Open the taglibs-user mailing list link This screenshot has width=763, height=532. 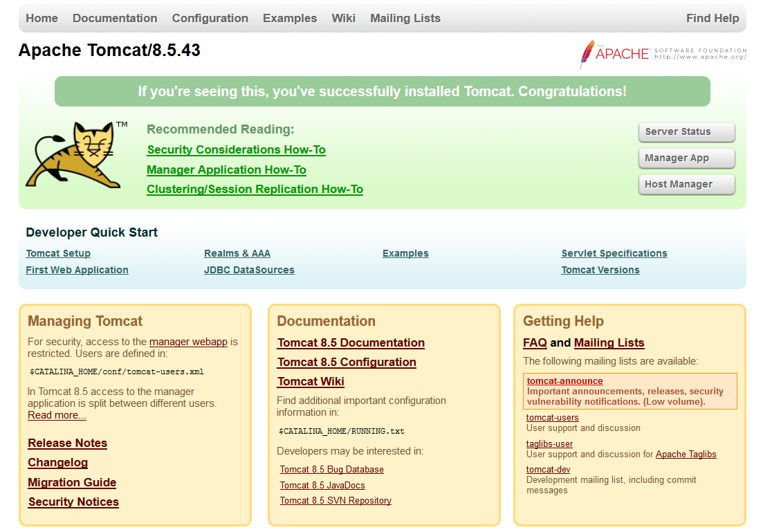(549, 444)
